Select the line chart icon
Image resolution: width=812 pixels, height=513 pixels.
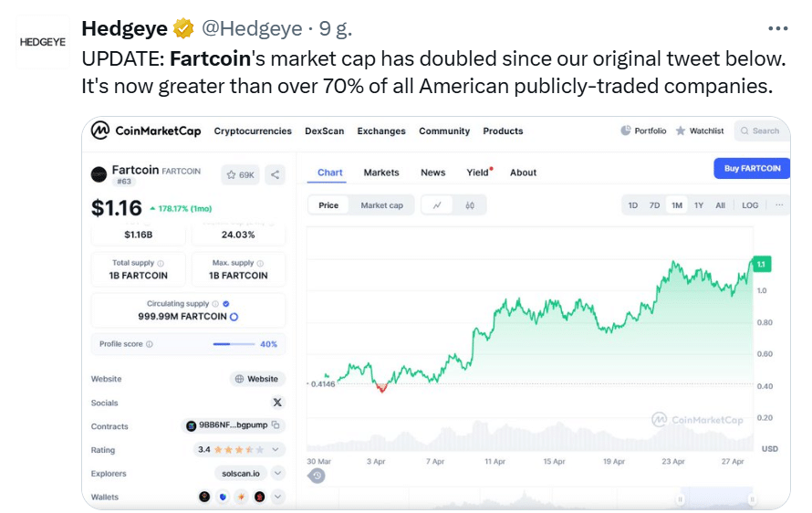point(437,205)
